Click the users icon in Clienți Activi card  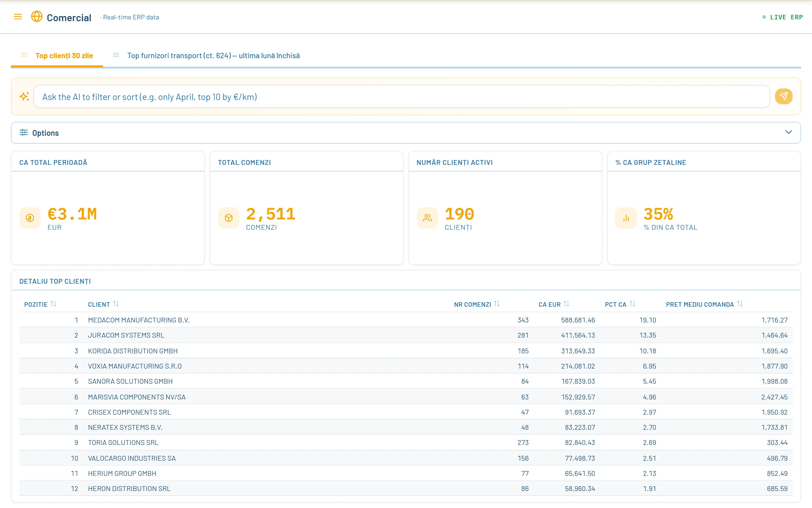coord(427,218)
